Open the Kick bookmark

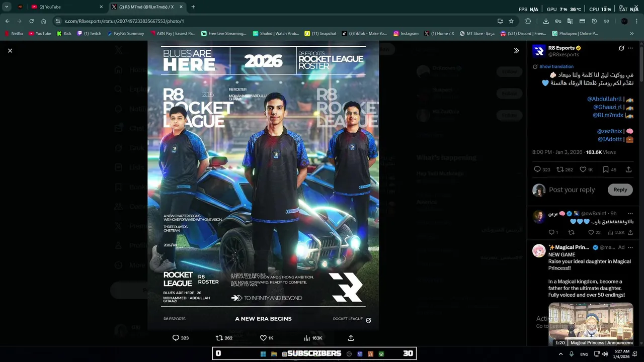pos(64,33)
